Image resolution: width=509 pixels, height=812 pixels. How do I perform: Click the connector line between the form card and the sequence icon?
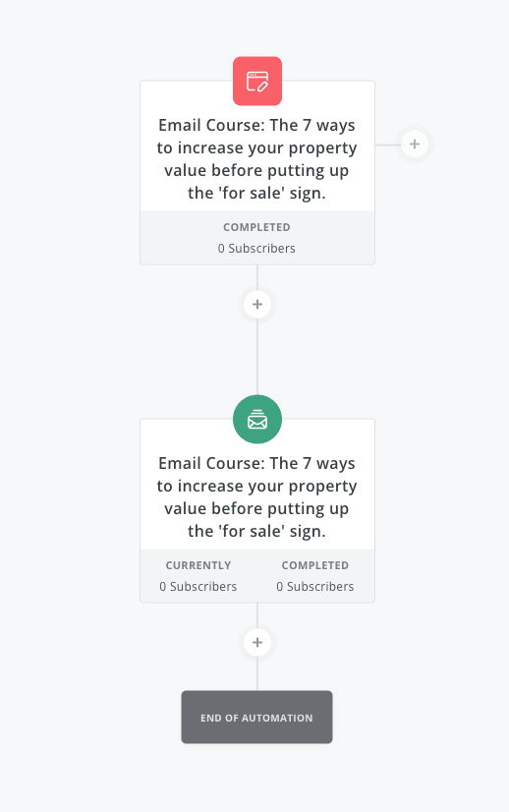pos(257,357)
